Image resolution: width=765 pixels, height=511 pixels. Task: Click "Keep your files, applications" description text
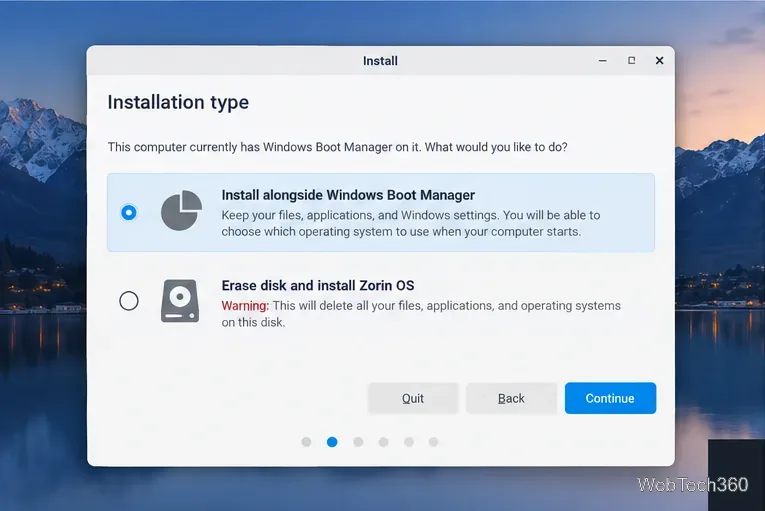[x=411, y=223]
